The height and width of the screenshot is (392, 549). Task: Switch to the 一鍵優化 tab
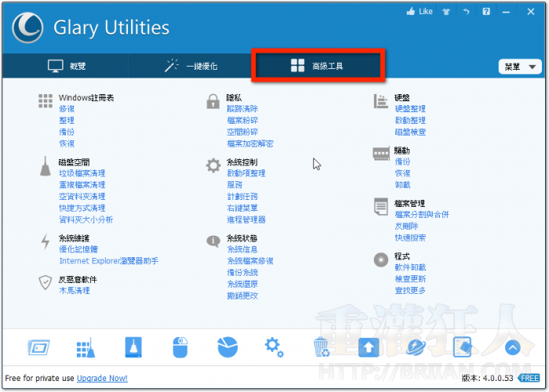tap(191, 66)
